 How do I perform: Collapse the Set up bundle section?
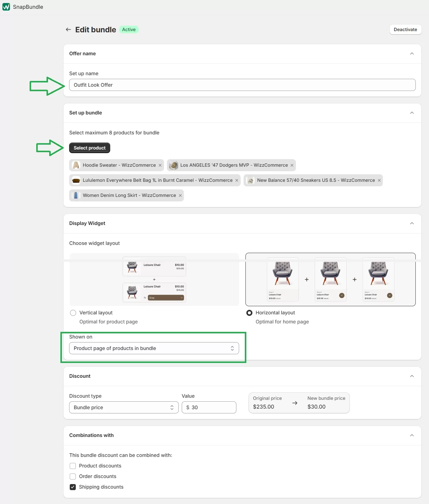pyautogui.click(x=412, y=113)
